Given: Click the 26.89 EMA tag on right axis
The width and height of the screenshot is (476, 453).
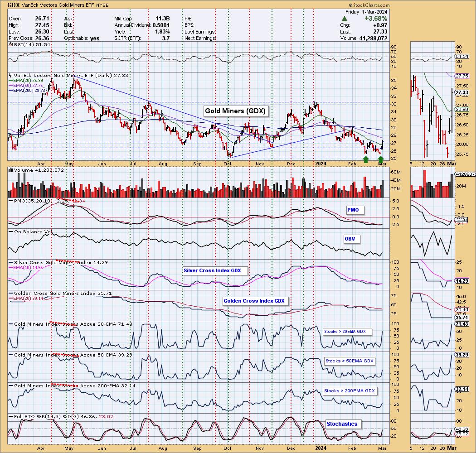Looking at the screenshot, I should click(x=462, y=110).
